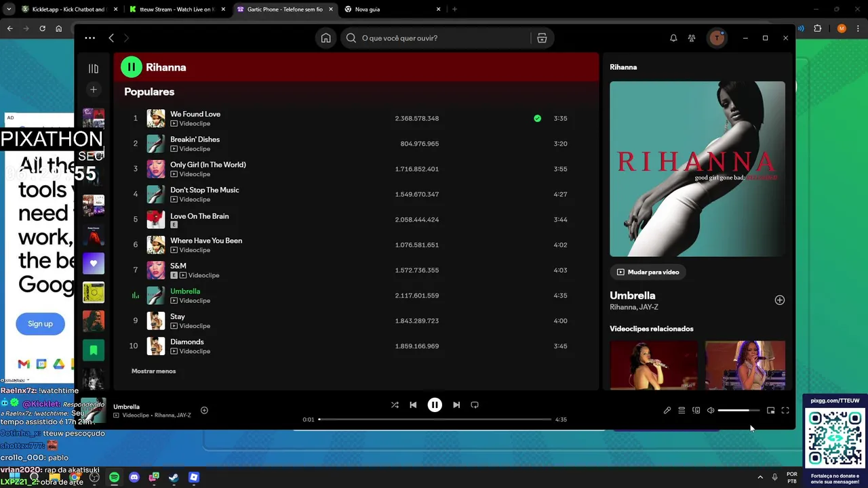Click We Found Love album thumbnail
The width and height of the screenshot is (868, 488).
click(x=156, y=119)
